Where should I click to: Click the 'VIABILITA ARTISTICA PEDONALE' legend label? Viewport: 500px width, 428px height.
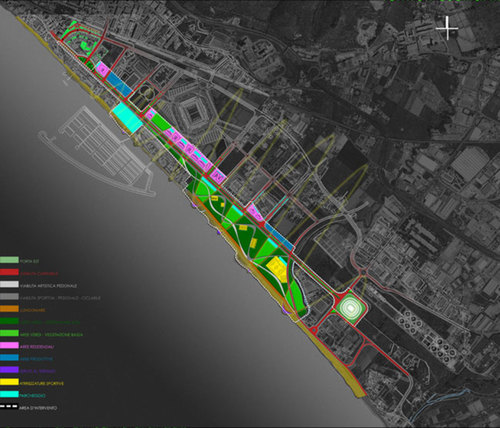click(48, 286)
